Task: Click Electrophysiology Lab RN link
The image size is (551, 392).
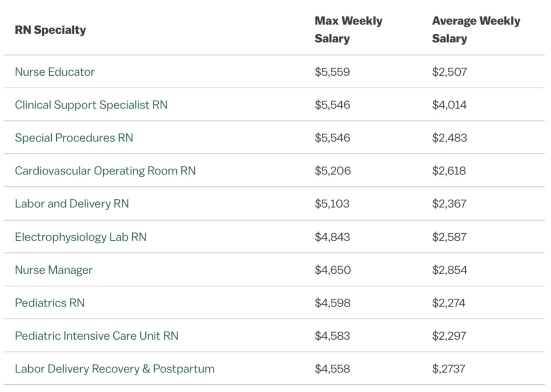Action: 81,237
